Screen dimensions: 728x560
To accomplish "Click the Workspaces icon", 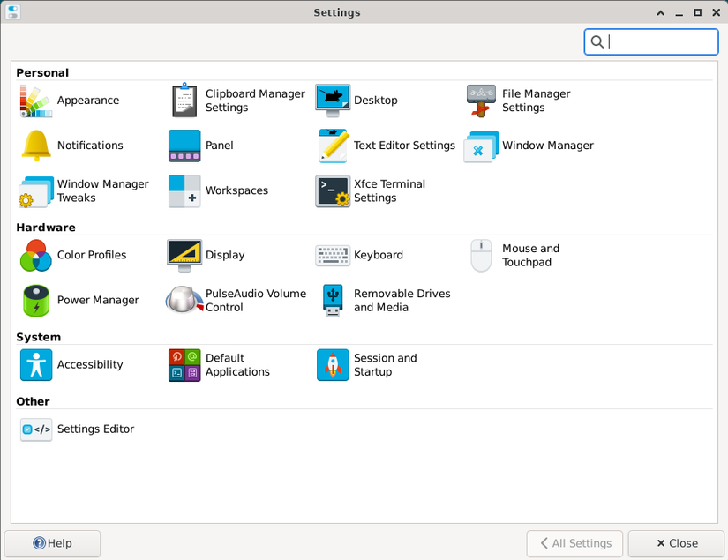I will tap(184, 190).
